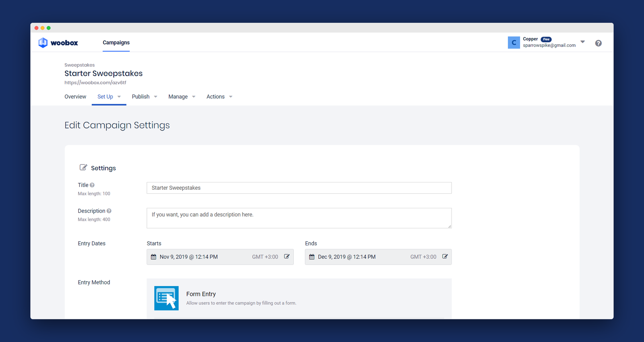Open the help question mark icon
The width and height of the screenshot is (644, 342).
tap(599, 43)
